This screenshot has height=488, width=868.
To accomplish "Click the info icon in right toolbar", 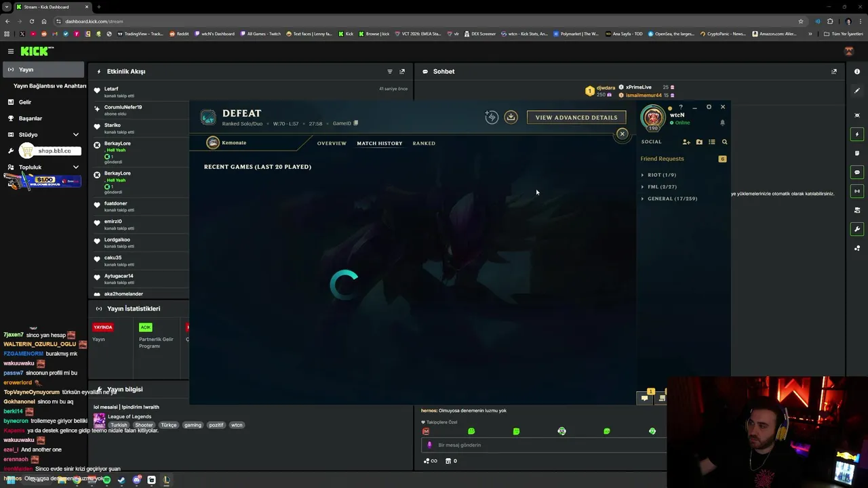I will click(x=857, y=71).
